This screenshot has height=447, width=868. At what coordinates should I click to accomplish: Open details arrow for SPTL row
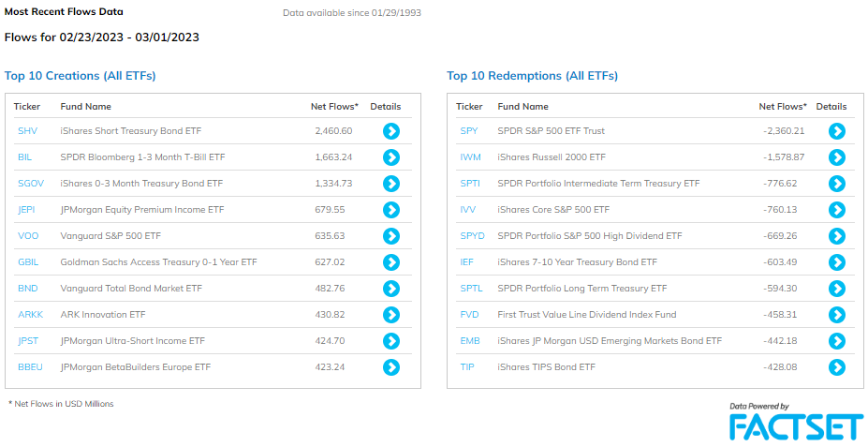(836, 289)
